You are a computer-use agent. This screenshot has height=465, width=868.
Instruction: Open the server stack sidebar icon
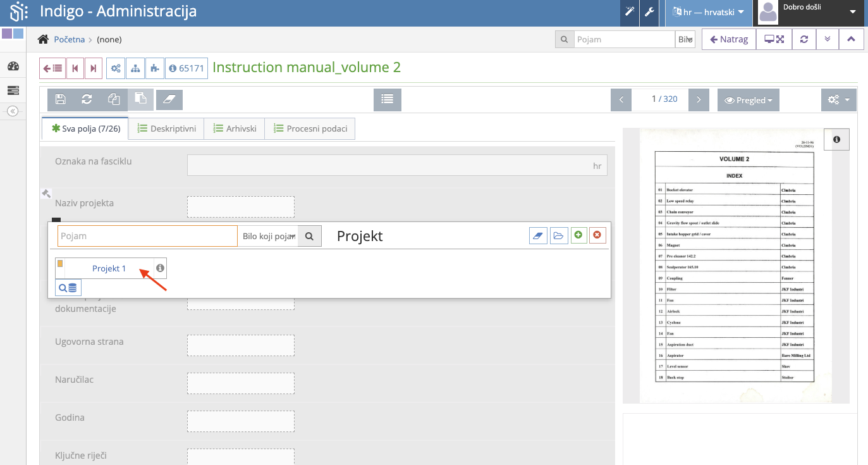point(13,90)
